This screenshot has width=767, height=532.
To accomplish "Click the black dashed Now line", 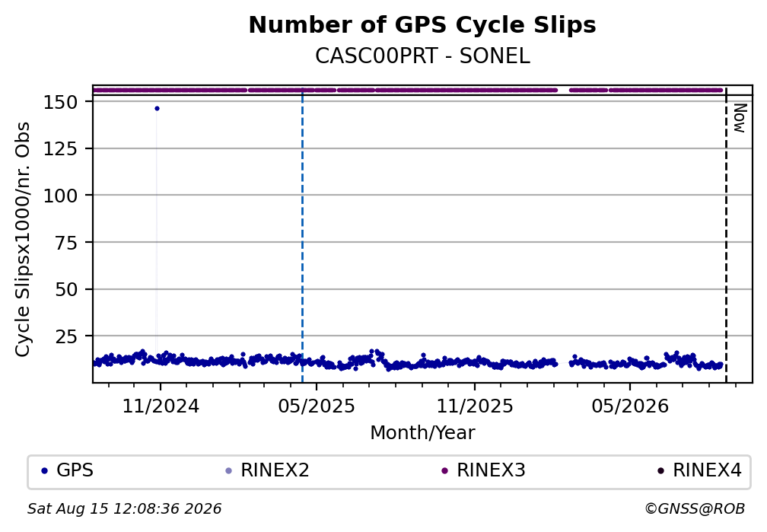I will [726, 235].
